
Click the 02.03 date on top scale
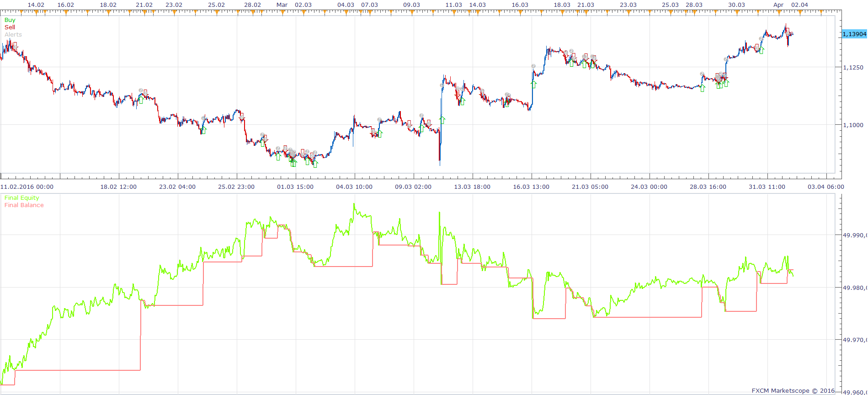303,5
